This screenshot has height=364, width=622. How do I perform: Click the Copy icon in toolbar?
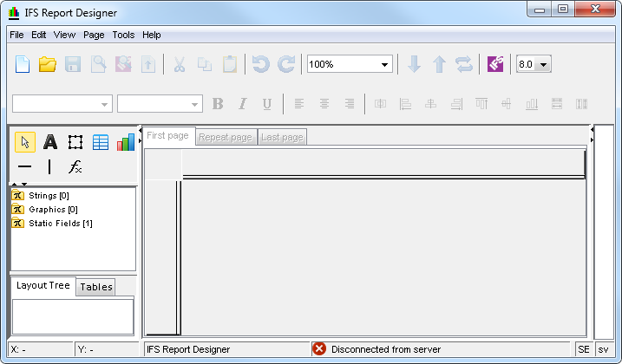204,64
